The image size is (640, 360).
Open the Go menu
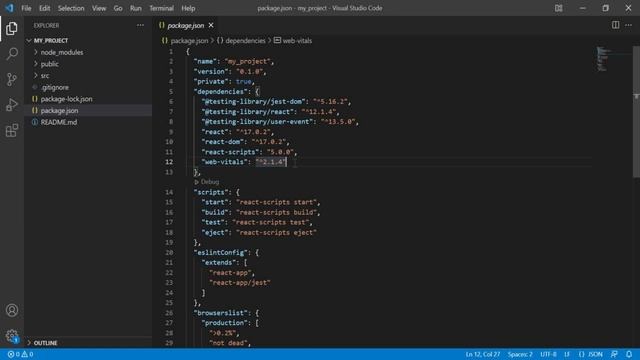pos(118,8)
